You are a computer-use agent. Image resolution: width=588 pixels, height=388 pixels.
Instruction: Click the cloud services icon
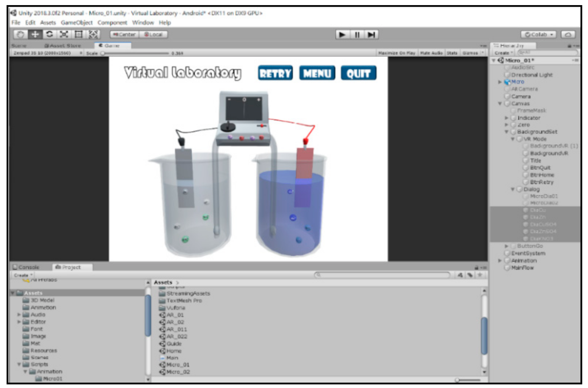(x=568, y=35)
